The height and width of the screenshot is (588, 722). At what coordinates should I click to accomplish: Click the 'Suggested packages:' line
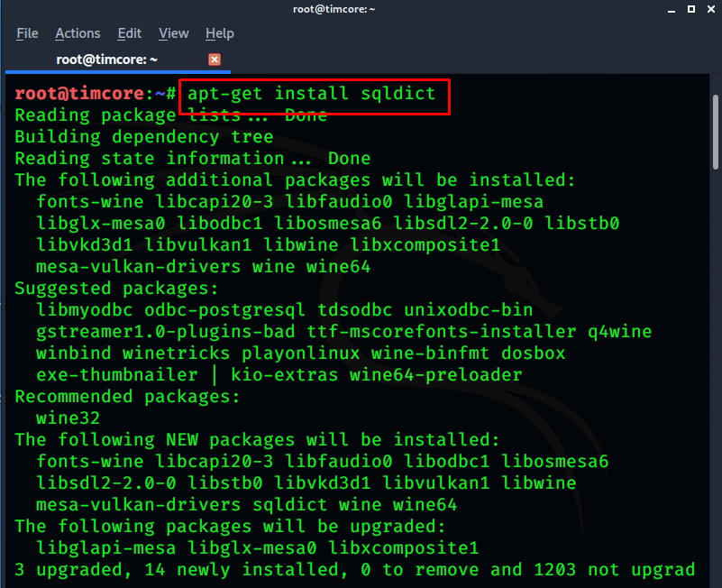coord(116,289)
